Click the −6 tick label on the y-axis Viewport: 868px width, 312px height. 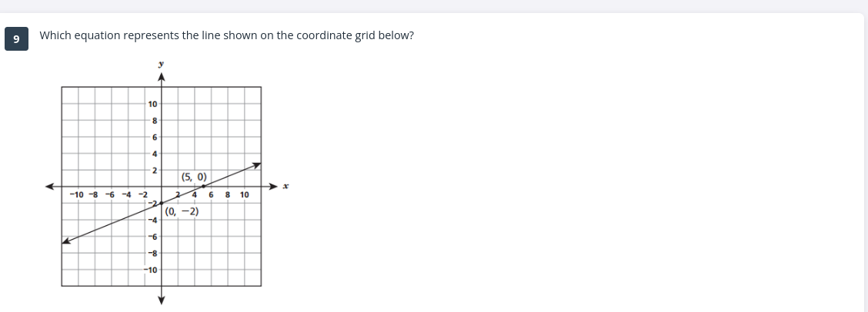152,237
